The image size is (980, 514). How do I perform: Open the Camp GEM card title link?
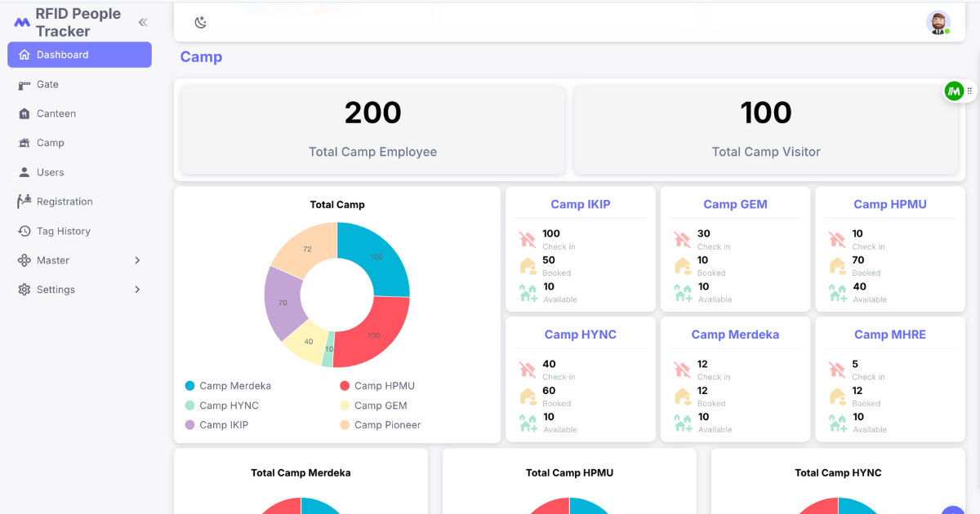tap(736, 205)
